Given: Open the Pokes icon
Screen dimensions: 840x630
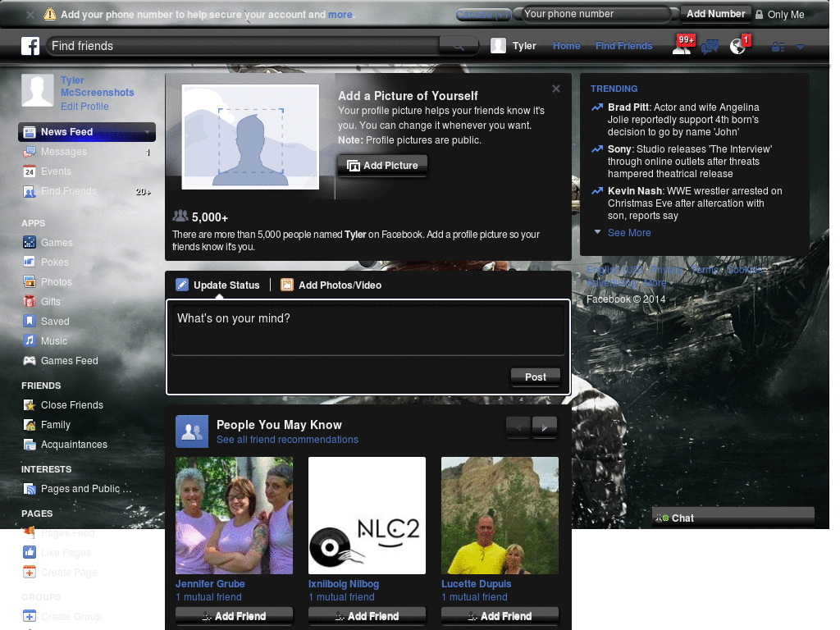Looking at the screenshot, I should point(30,262).
